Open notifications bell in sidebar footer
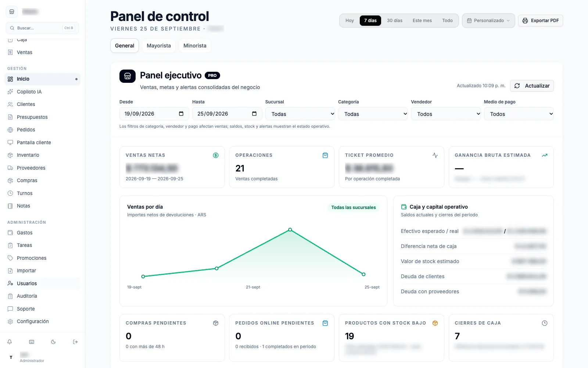 click(x=10, y=342)
